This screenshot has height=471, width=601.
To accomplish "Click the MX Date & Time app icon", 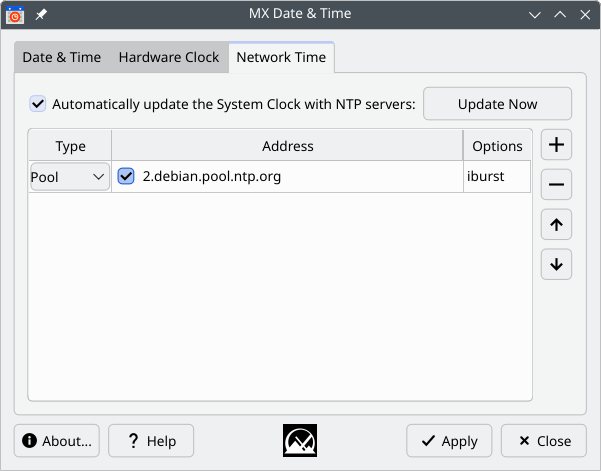I will click(15, 15).
